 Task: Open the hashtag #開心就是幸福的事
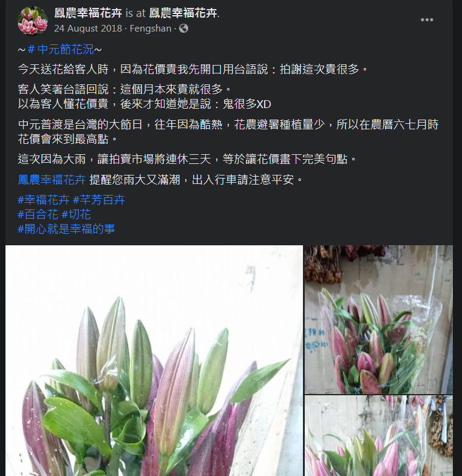point(66,229)
